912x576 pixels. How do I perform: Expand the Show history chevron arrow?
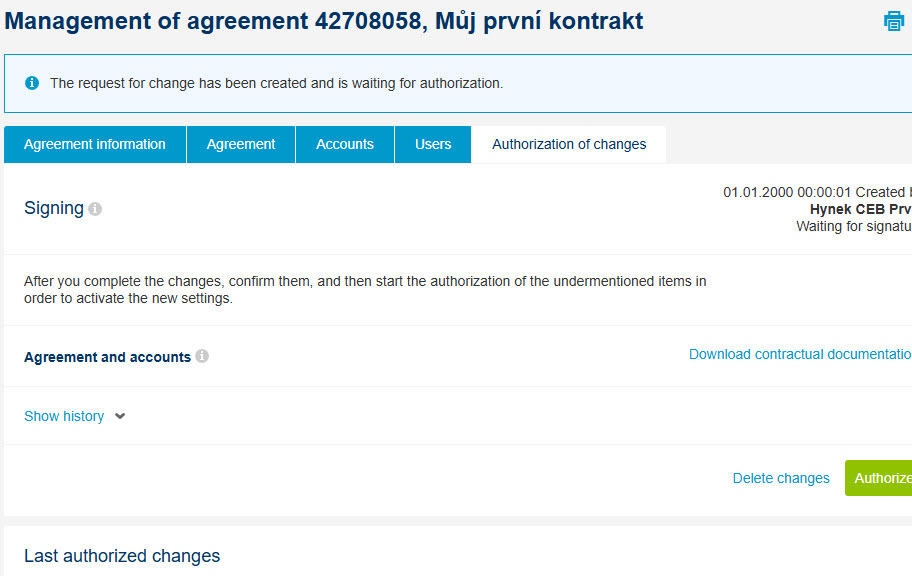tap(120, 416)
